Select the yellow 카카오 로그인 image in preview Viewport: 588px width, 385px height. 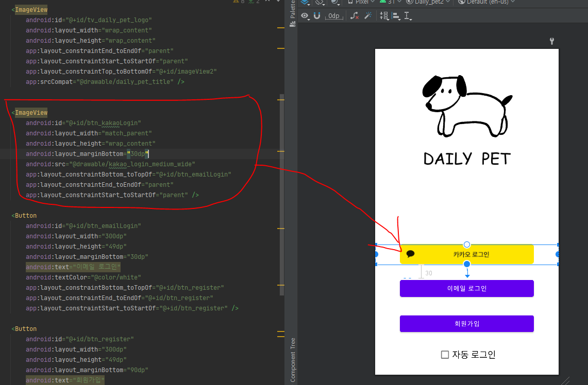coord(466,254)
